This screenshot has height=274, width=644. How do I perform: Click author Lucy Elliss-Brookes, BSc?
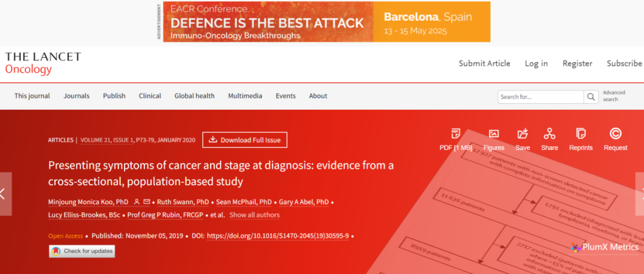[x=84, y=215]
